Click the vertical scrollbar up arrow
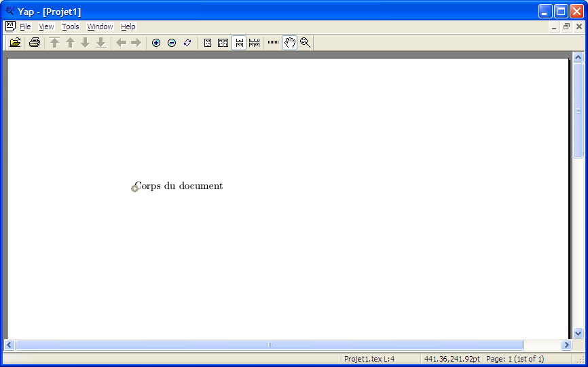The image size is (588, 367). [x=578, y=57]
